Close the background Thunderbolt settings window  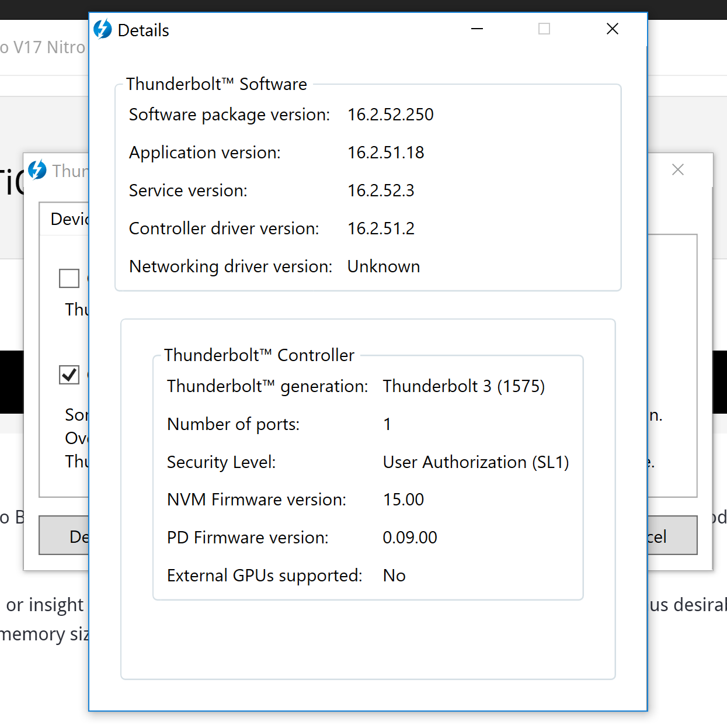[678, 170]
